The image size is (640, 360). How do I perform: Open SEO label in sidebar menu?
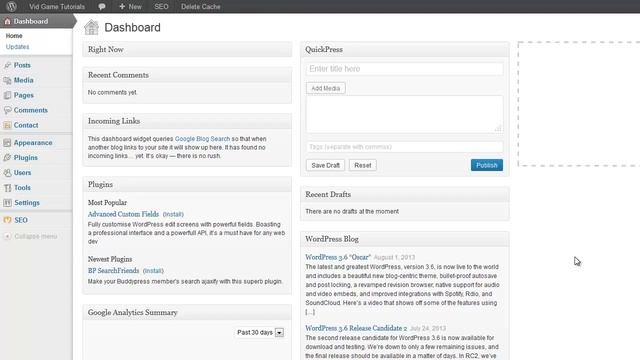(21, 220)
